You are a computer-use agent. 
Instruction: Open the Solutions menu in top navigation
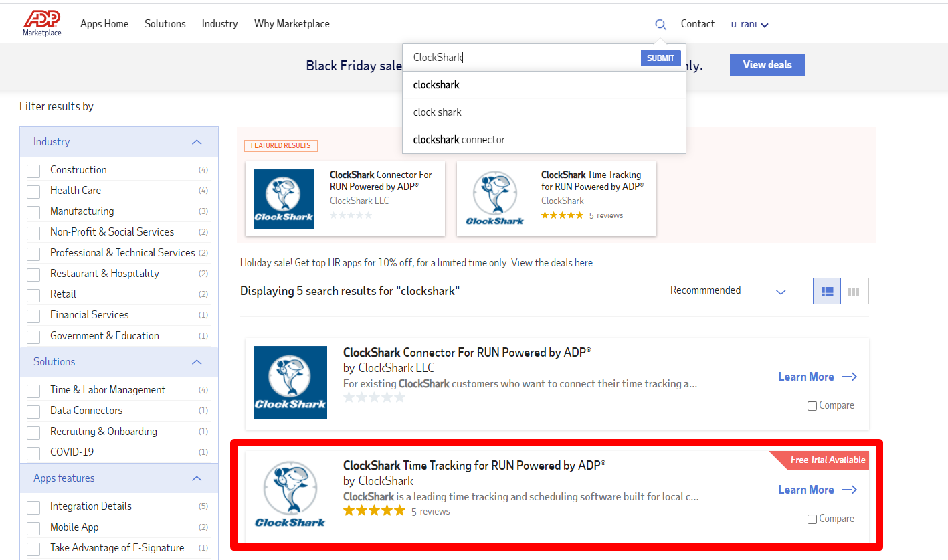pyautogui.click(x=165, y=24)
